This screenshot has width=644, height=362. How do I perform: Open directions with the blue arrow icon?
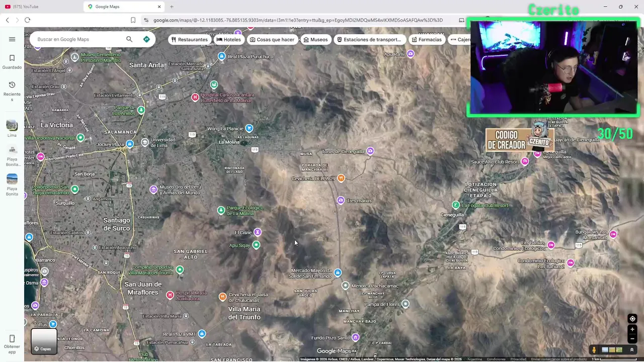[x=146, y=39]
